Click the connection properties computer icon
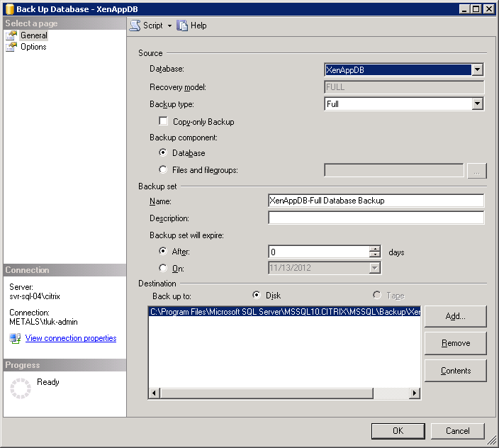The width and height of the screenshot is (499, 448). coord(15,338)
